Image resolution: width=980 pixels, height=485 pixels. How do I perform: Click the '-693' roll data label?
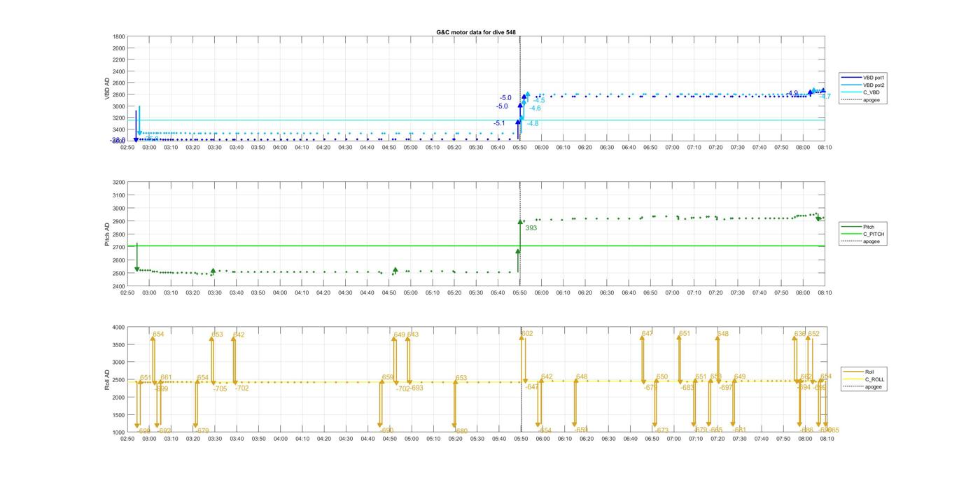[x=416, y=388]
